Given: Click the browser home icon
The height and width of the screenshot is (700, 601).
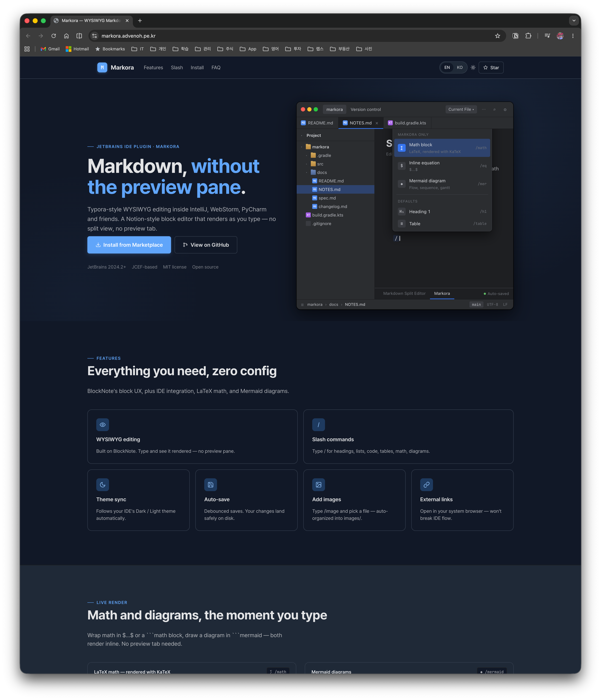Looking at the screenshot, I should tap(66, 36).
